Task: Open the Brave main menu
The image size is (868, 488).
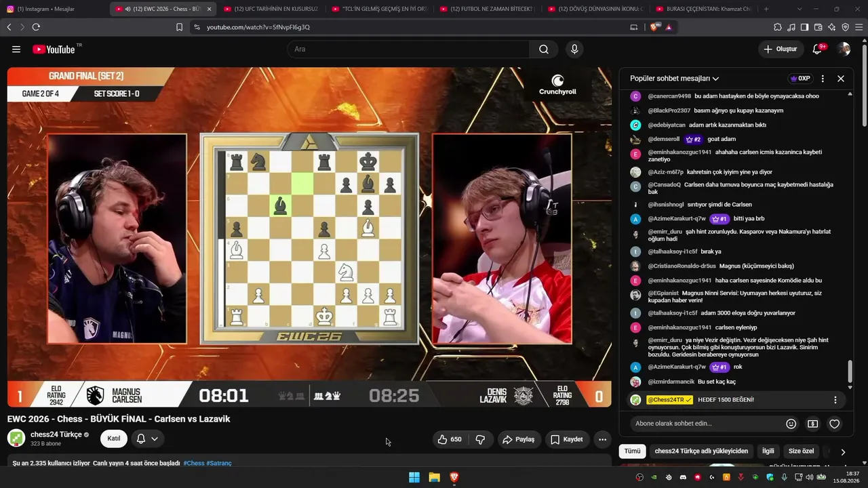Action: (859, 27)
